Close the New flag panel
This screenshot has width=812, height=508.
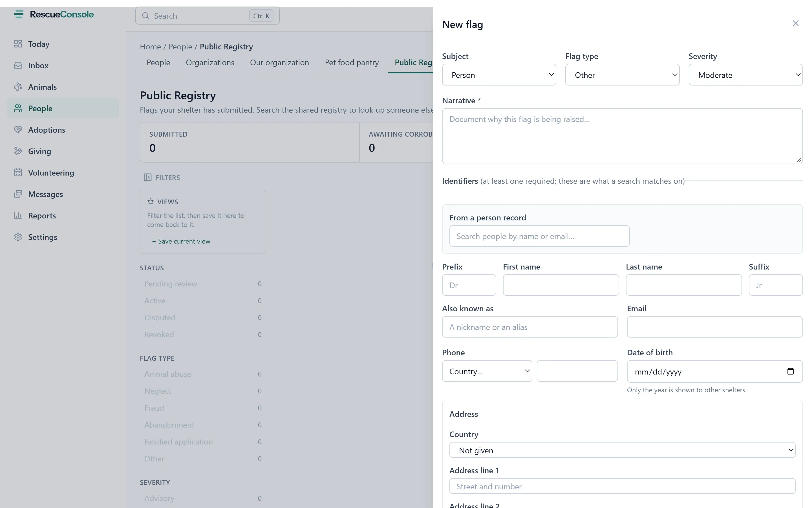[x=796, y=23]
